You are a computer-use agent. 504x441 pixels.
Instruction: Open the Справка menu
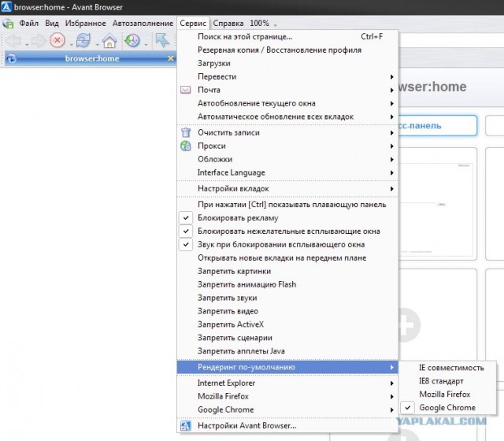(229, 24)
